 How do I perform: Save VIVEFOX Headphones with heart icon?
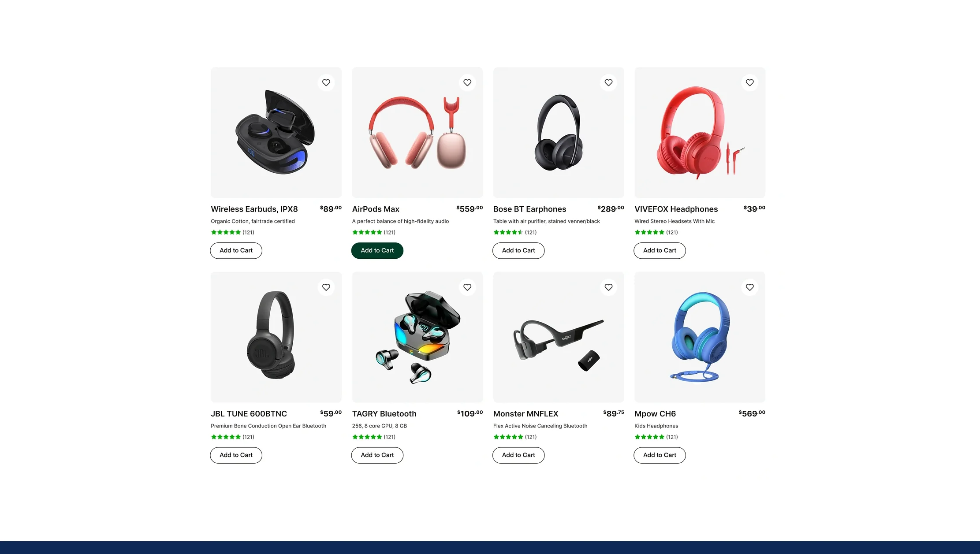[x=749, y=82]
